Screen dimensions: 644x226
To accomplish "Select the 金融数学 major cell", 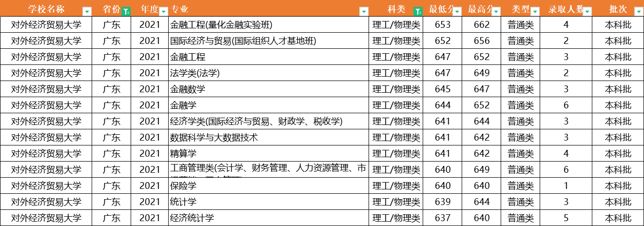I will [x=269, y=89].
